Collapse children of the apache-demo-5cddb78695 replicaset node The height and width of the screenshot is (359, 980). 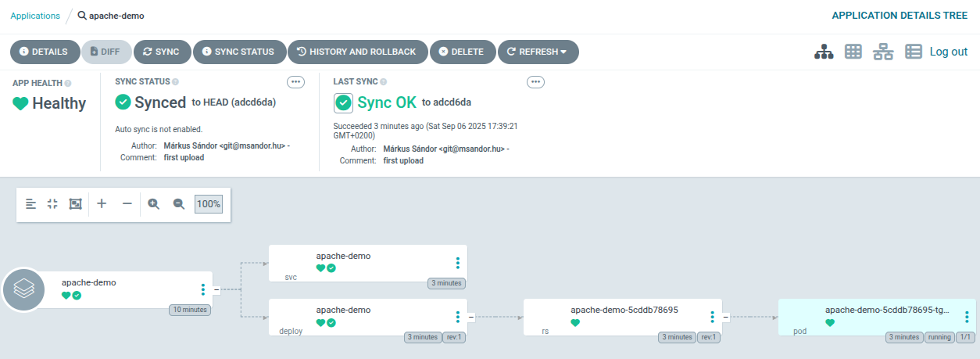point(726,317)
